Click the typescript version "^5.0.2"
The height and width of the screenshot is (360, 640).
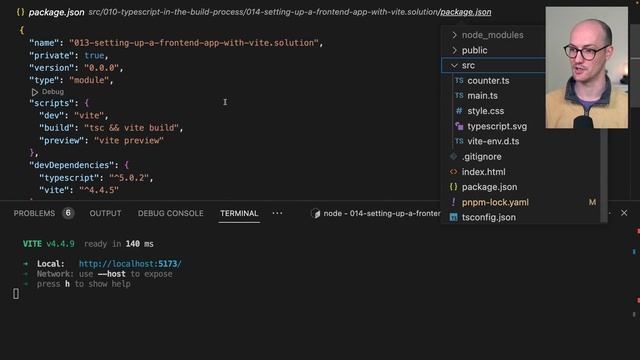click(x=129, y=178)
